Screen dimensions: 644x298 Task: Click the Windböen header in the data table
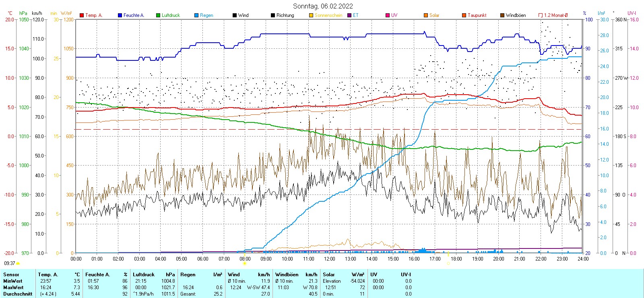[287, 275]
